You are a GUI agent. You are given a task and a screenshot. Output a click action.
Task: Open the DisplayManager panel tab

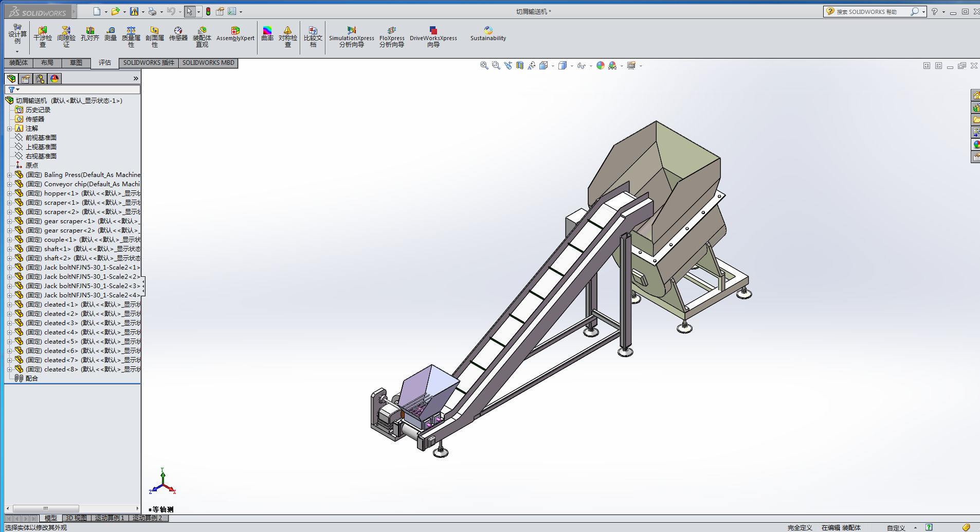coord(55,78)
